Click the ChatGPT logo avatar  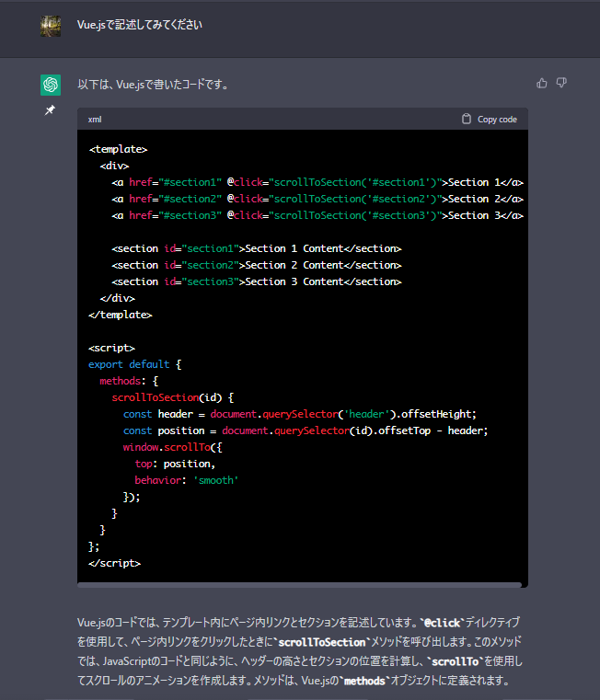(51, 85)
